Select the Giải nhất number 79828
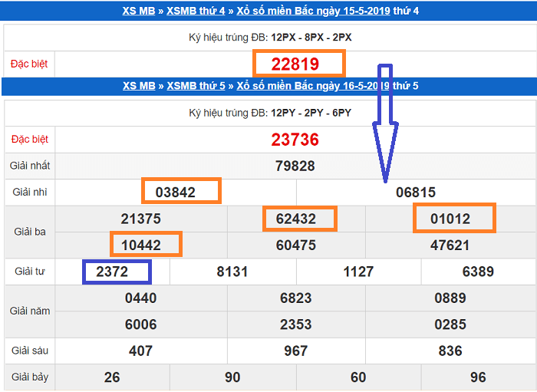537x392 pixels. (295, 166)
